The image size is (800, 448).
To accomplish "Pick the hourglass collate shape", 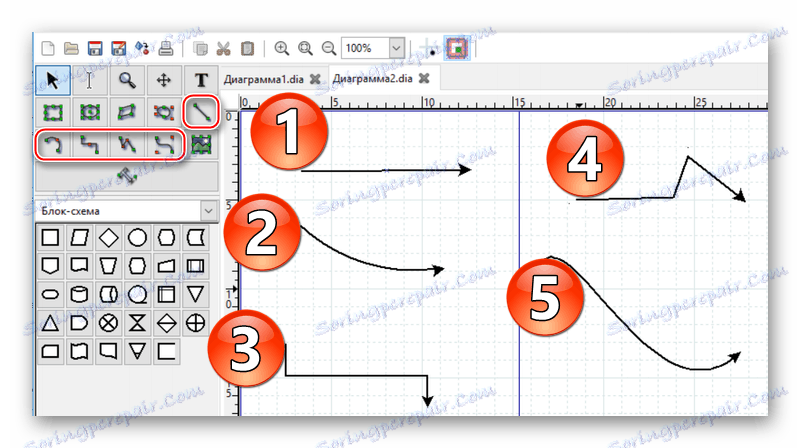I will click(137, 323).
